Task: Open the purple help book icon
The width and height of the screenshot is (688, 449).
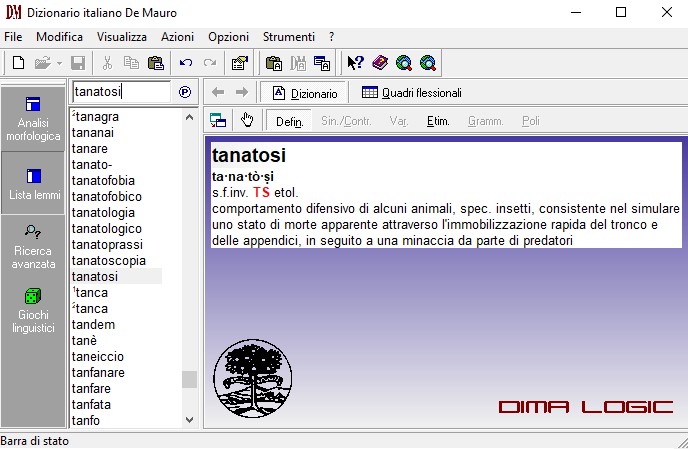Action: pos(380,63)
